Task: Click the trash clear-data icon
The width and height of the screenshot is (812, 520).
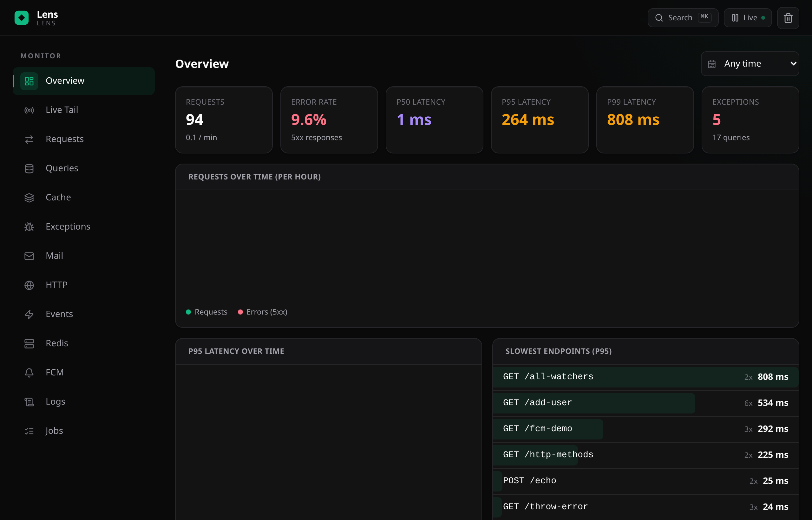Action: (788, 18)
